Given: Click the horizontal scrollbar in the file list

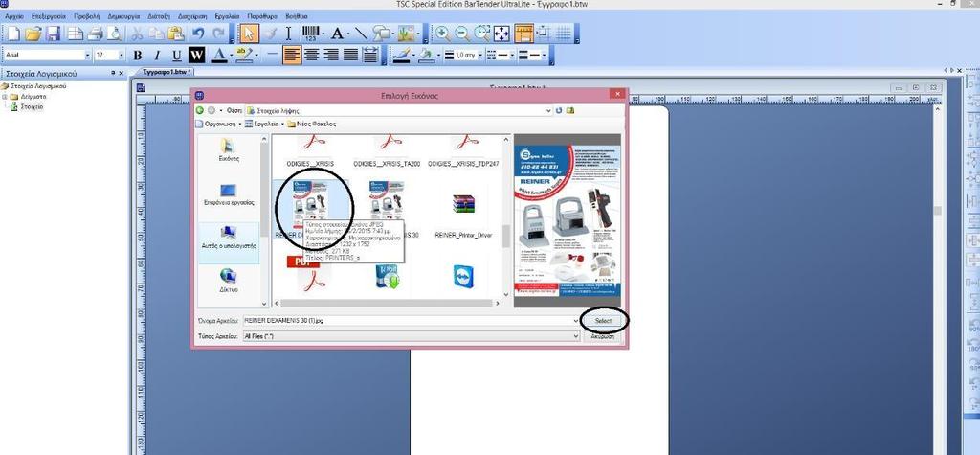Looking at the screenshot, I should click(387, 303).
